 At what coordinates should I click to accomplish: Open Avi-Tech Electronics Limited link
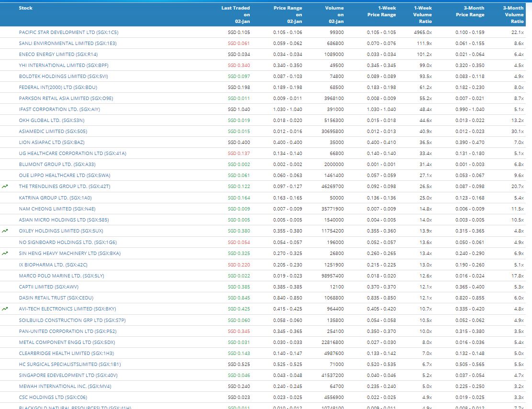tap(67, 309)
